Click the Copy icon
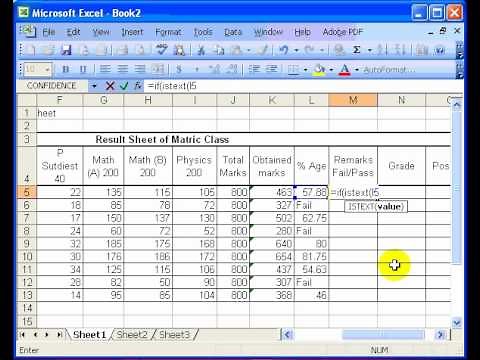Screen dimensions: 480x360 coord(219,50)
